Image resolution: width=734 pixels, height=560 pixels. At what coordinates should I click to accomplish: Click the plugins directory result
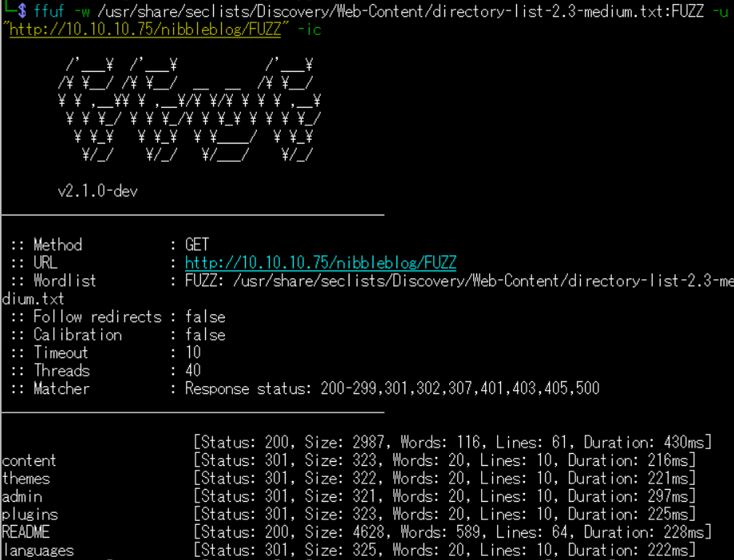(x=30, y=515)
